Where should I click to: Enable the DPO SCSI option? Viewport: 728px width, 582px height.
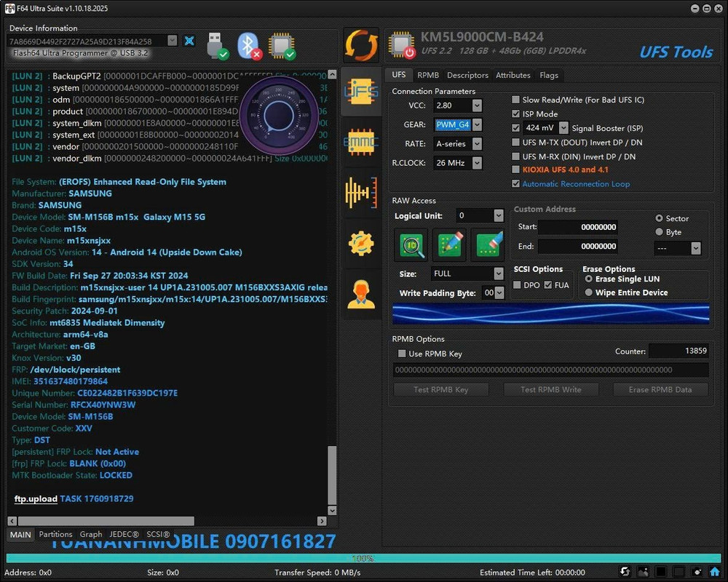click(x=517, y=285)
